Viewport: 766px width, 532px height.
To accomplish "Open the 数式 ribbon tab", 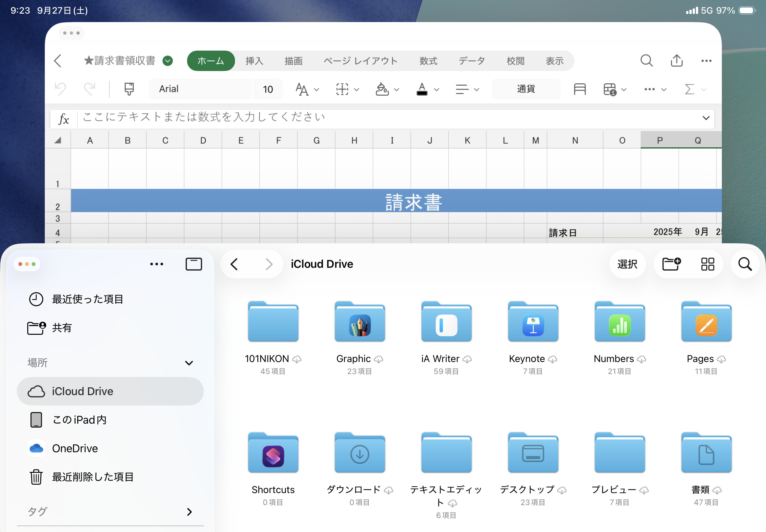I will click(x=428, y=61).
